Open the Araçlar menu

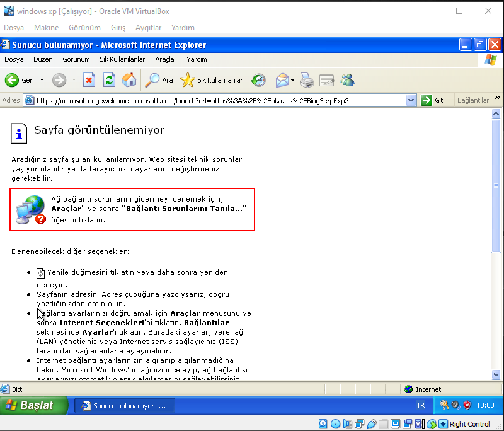click(166, 59)
